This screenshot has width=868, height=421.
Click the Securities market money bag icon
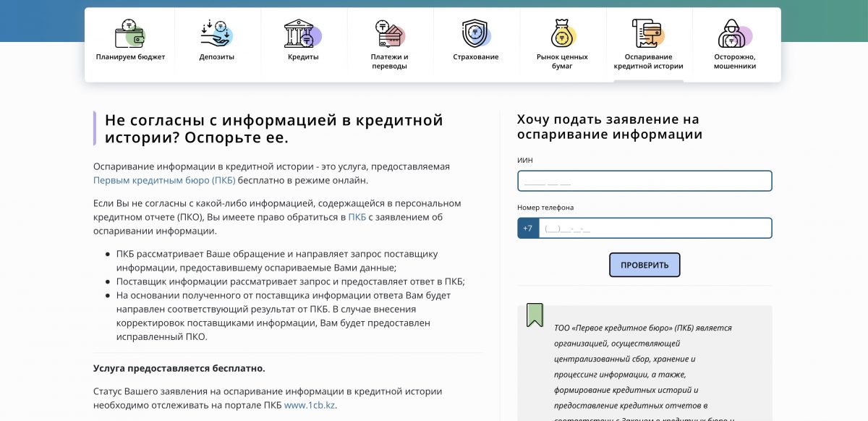coord(562,33)
